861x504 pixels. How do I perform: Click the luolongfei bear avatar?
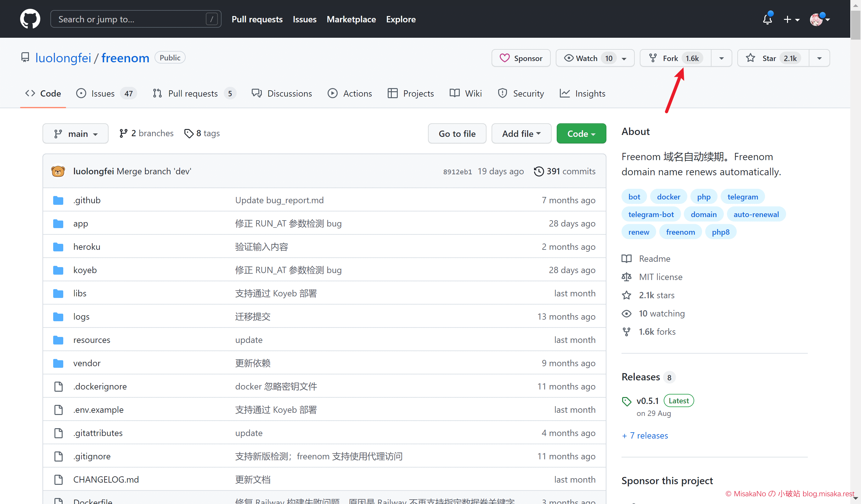pos(58,171)
